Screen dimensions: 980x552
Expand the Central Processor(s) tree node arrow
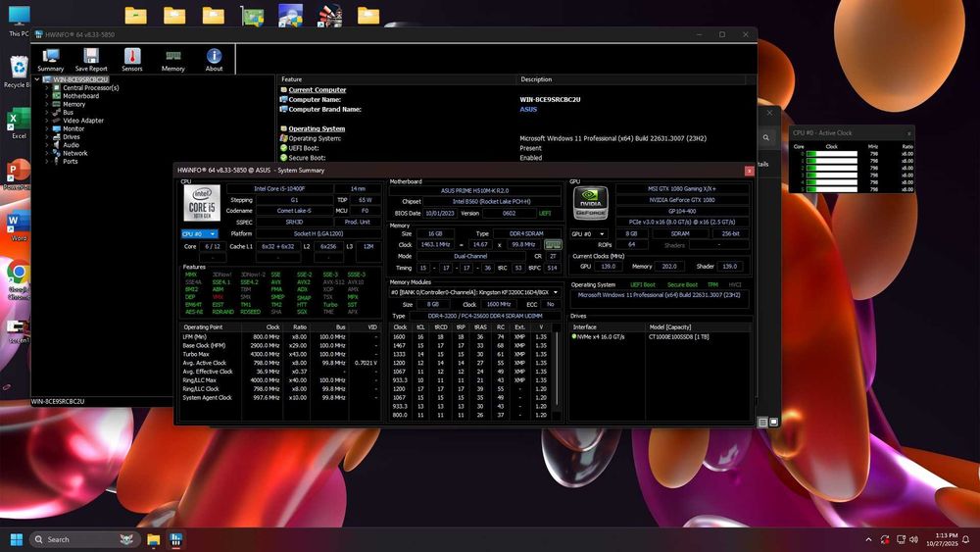(x=47, y=88)
